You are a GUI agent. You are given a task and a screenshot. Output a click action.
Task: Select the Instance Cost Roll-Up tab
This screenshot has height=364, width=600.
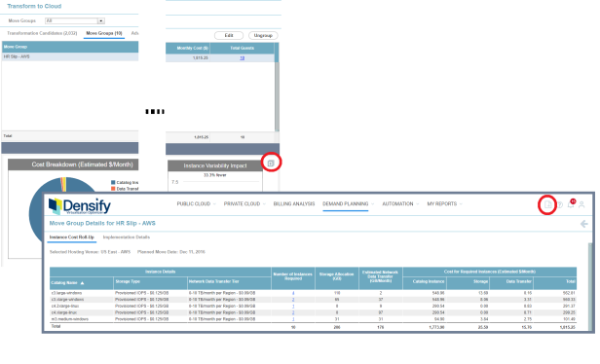point(71,237)
